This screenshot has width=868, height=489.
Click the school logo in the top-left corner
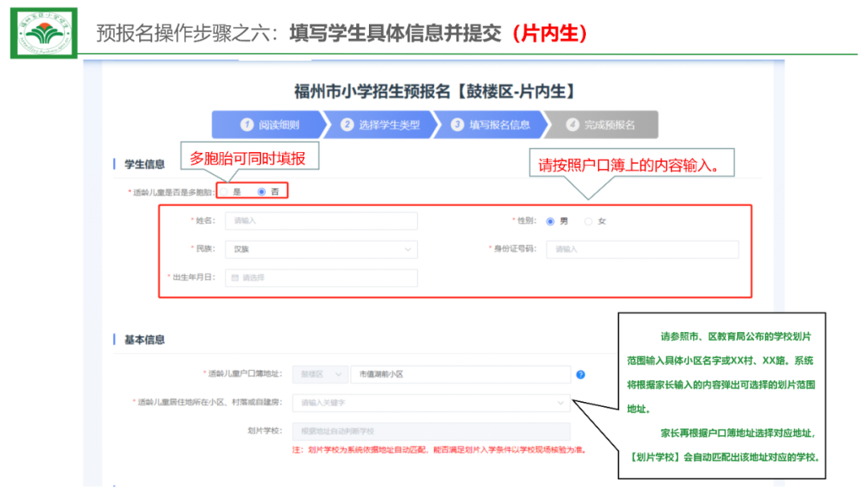pyautogui.click(x=43, y=32)
